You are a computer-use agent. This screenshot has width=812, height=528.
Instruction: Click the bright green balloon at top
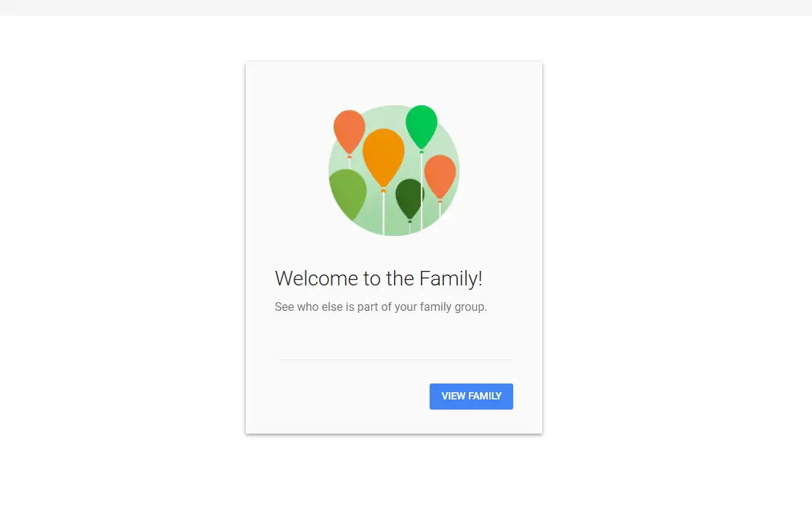tap(421, 126)
